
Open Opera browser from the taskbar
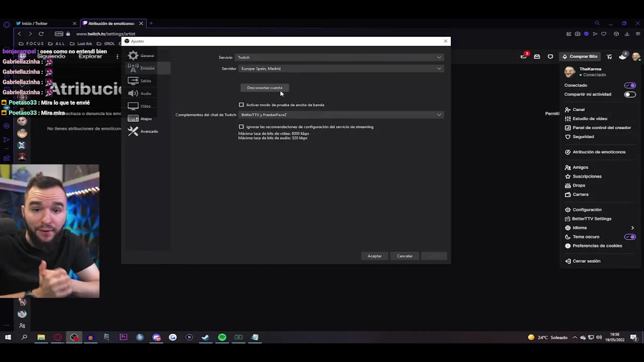58,337
